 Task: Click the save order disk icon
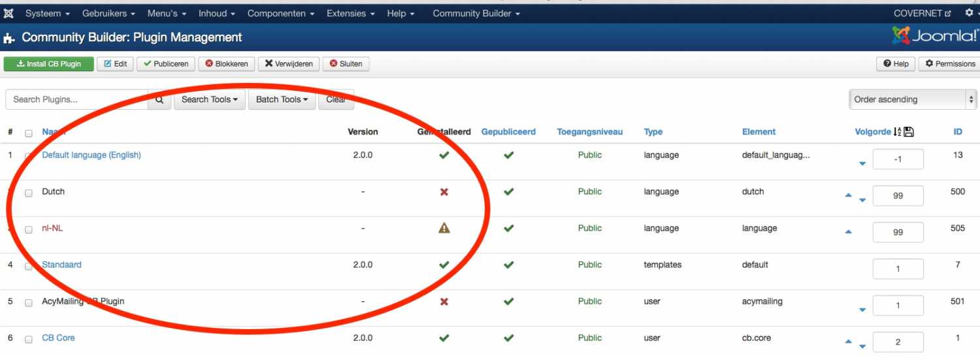click(908, 132)
